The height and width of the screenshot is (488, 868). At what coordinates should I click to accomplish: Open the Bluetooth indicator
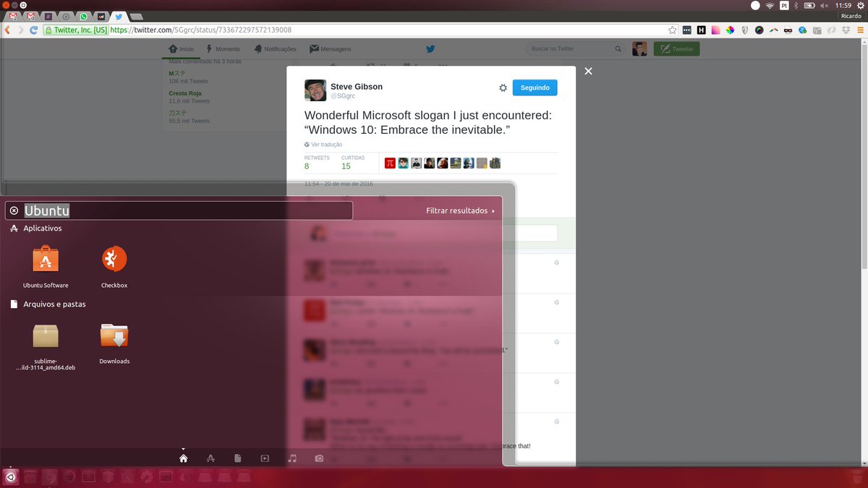796,5
